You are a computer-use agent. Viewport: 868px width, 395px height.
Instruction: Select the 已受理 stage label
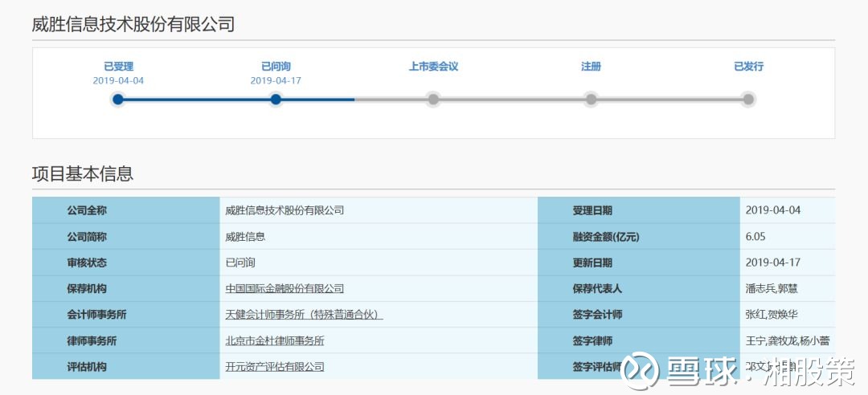click(x=118, y=67)
